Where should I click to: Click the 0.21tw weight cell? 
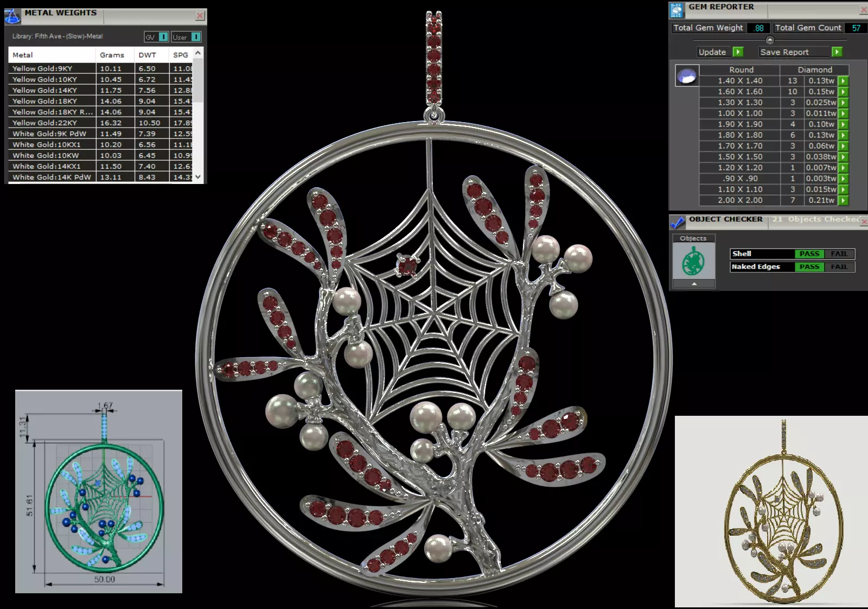click(820, 200)
